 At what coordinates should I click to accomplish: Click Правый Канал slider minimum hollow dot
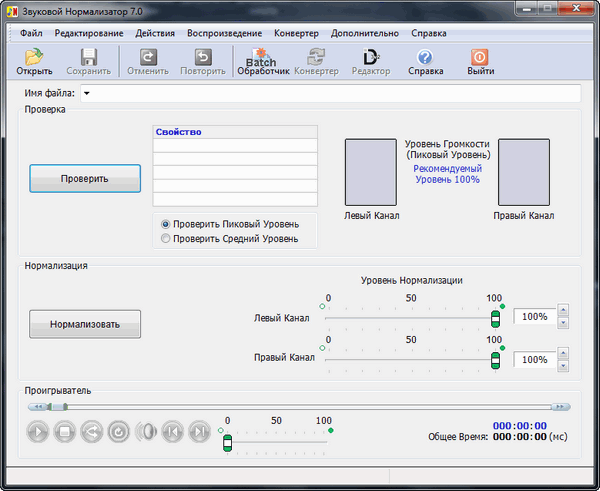coord(322,348)
